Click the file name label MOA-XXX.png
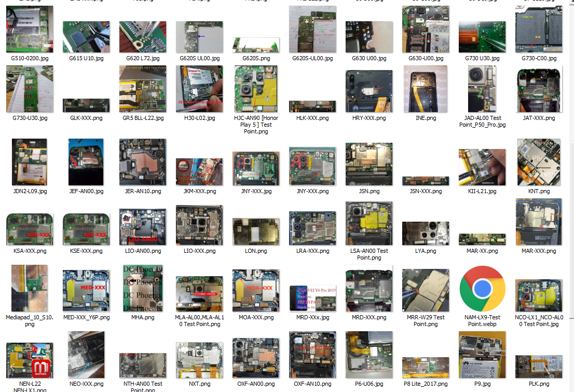Viewport: 574px width, 392px height. [x=256, y=317]
